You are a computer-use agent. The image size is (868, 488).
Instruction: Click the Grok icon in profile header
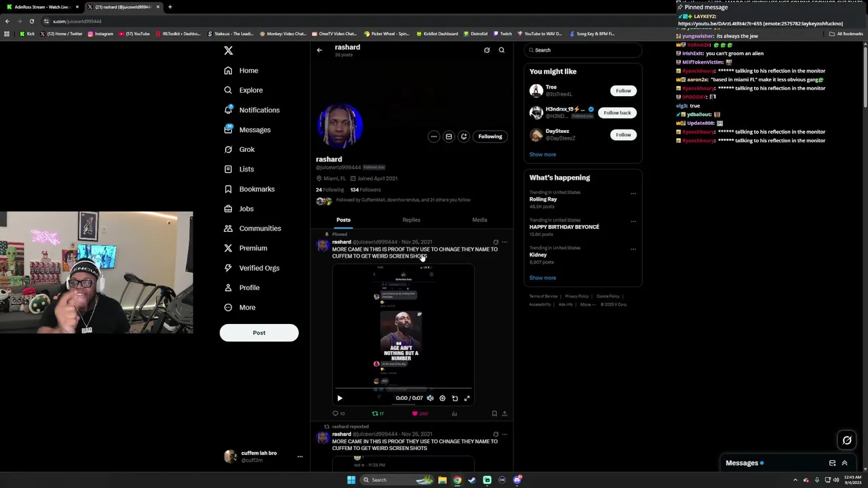pyautogui.click(x=487, y=50)
